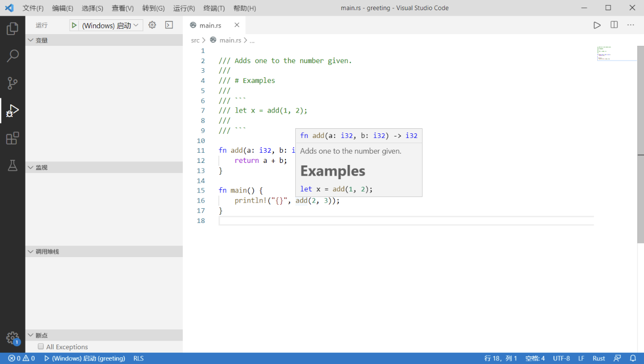Collapse the 调用堆栈 section

click(x=47, y=251)
